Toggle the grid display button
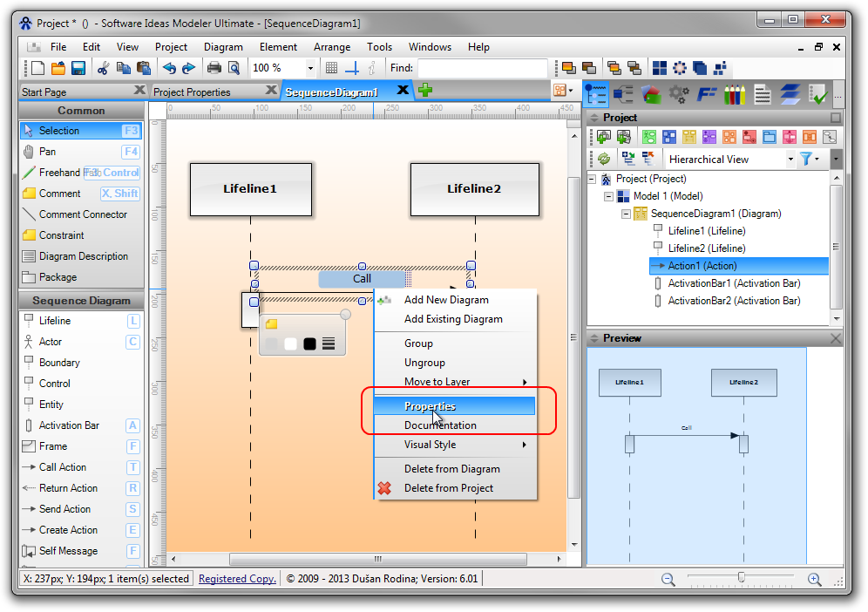The image size is (868, 612). [331, 68]
